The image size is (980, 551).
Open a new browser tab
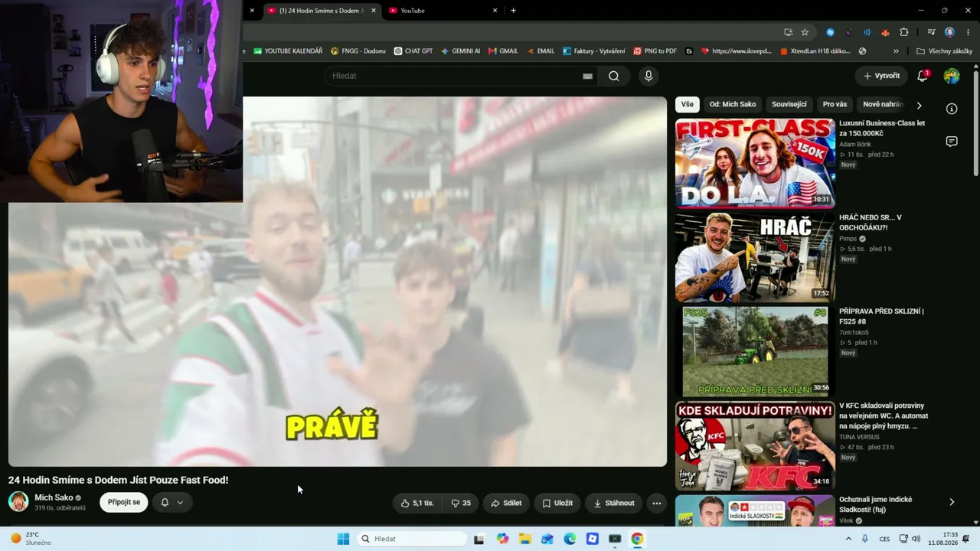pyautogui.click(x=513, y=11)
